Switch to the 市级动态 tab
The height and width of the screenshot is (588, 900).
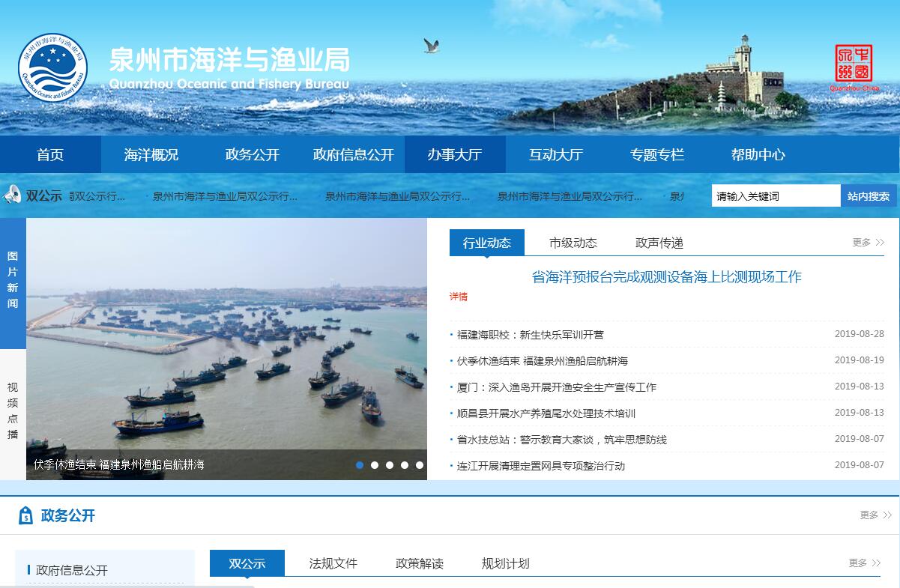tap(573, 243)
